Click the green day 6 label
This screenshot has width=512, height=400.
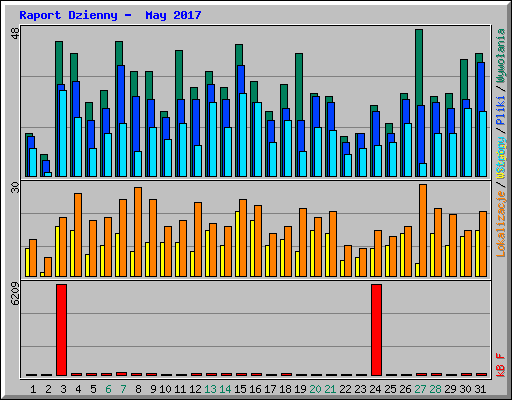108,389
